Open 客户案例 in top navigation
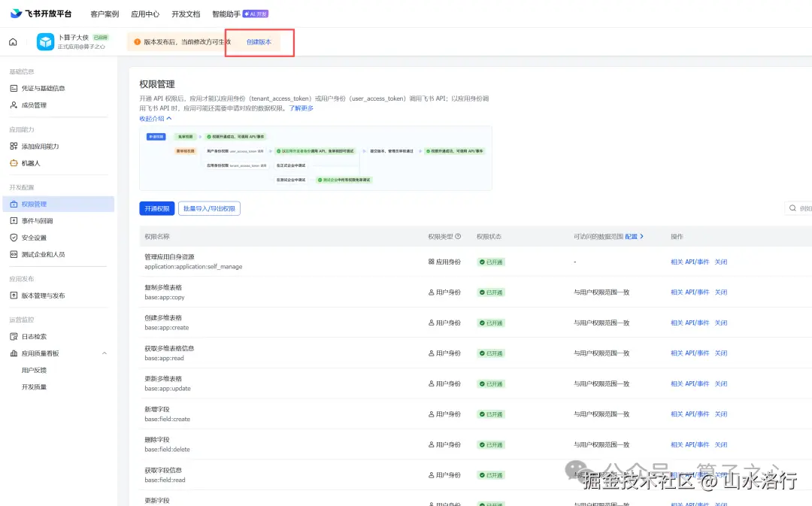Image resolution: width=812 pixels, height=506 pixels. pos(105,14)
